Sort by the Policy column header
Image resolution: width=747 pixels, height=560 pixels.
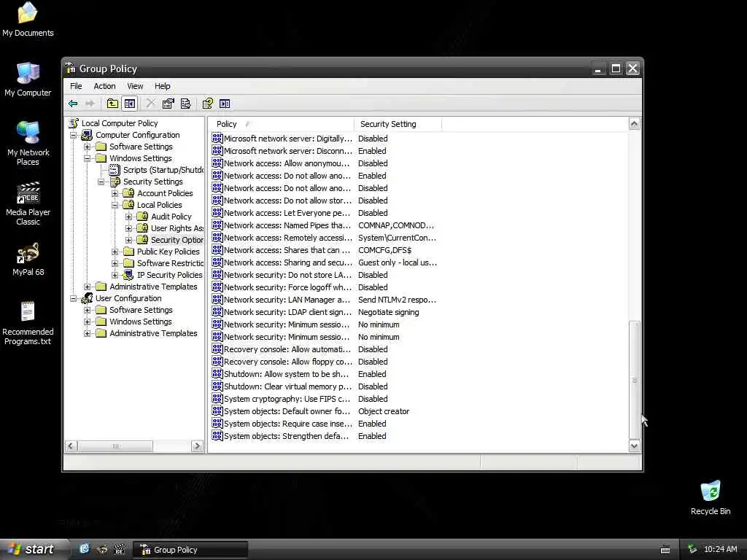281,124
